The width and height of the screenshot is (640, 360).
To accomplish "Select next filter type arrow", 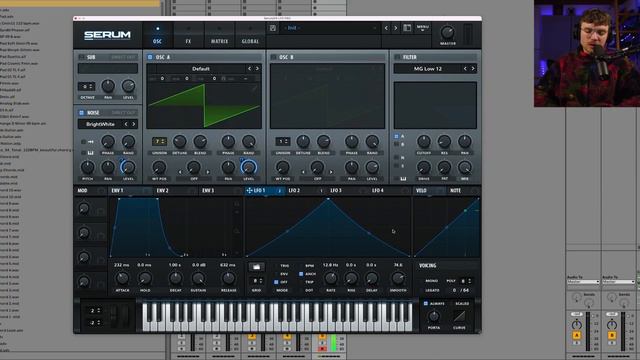I will (473, 69).
